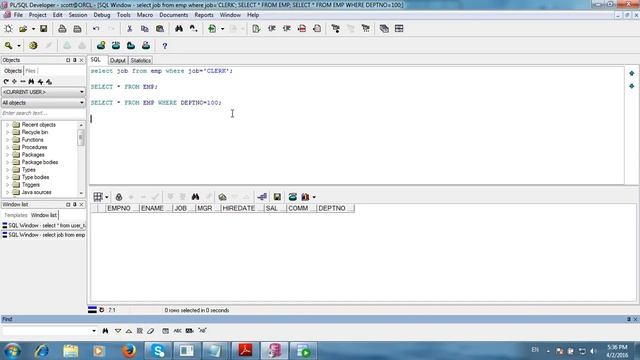Click the result grid select-all icon
The height and width of the screenshot is (360, 640).
pos(98,197)
